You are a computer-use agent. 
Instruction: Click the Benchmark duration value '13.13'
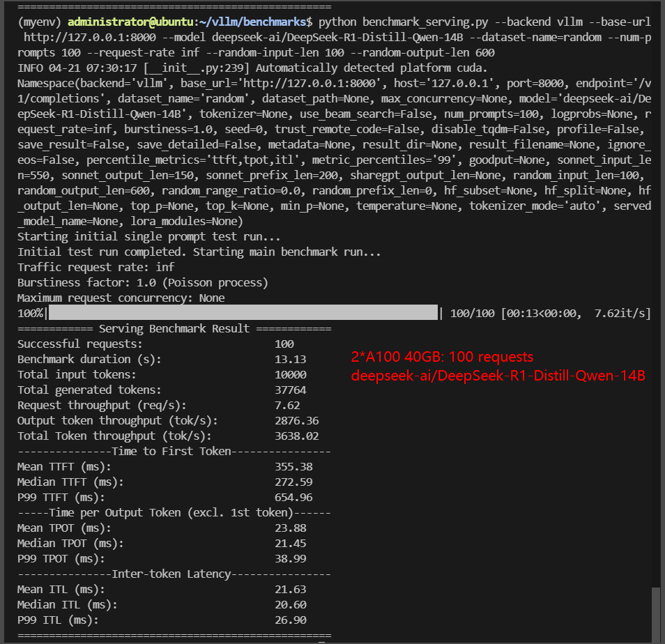pos(291,359)
